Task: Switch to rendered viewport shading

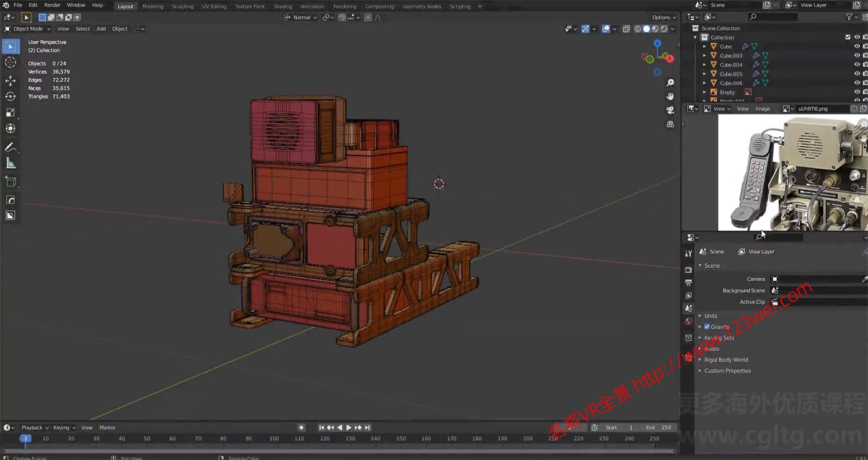Action: coord(663,29)
